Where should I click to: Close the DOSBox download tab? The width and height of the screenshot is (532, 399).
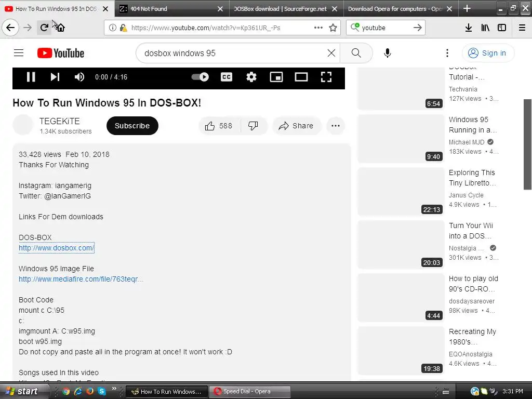tap(335, 9)
